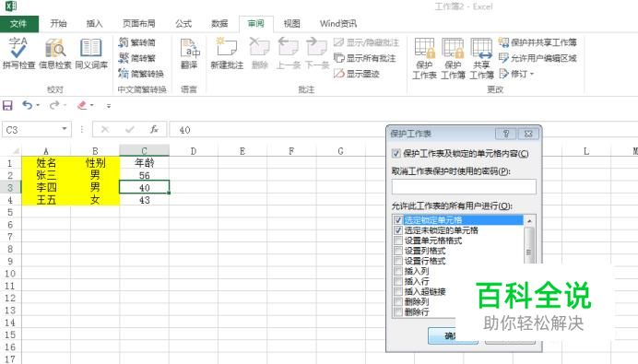This screenshot has height=364, width=638.
Task: Click the password field in 保护工作表 dialog
Action: click(464, 187)
